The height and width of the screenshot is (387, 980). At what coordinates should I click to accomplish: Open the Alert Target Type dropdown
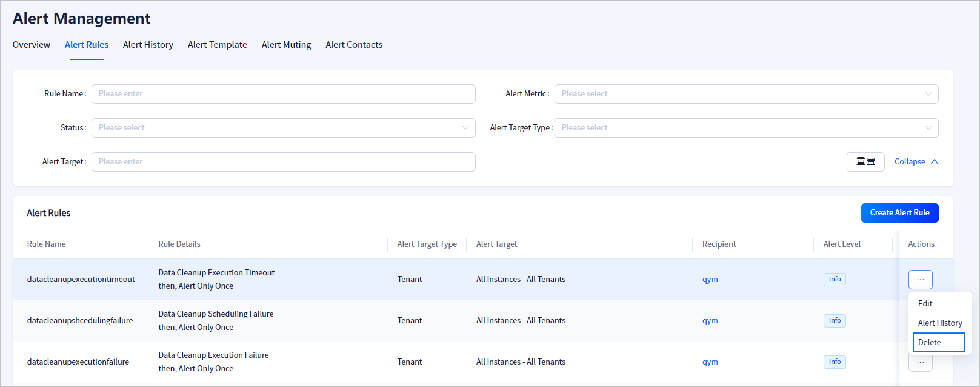click(746, 128)
